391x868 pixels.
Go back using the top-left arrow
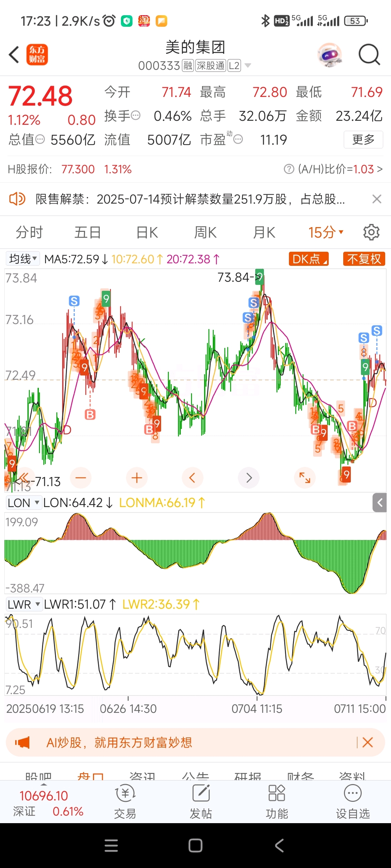14,55
